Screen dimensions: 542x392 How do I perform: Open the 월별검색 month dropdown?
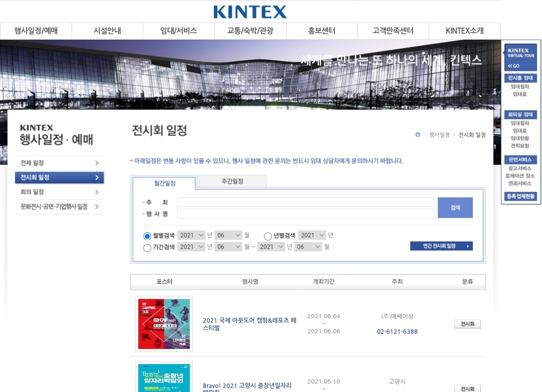click(x=228, y=235)
